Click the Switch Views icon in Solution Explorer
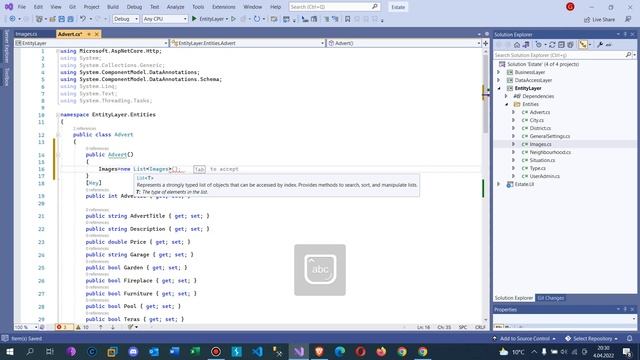 pos(526,45)
